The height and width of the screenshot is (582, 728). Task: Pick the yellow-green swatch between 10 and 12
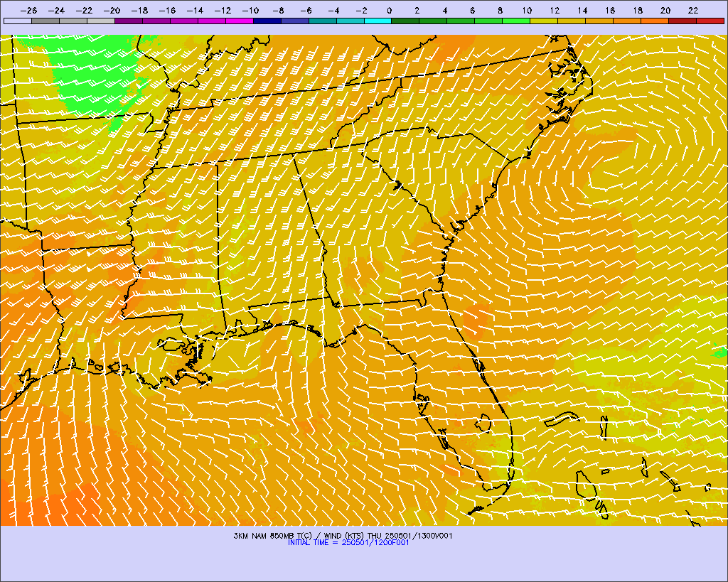tap(544, 21)
